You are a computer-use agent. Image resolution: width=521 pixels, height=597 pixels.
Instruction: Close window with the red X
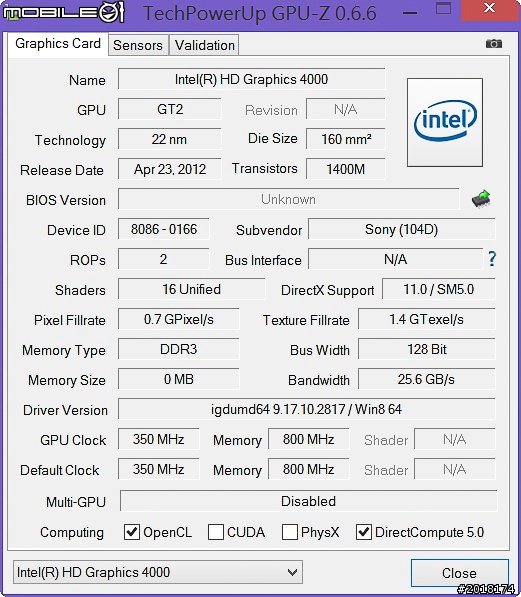coord(490,8)
